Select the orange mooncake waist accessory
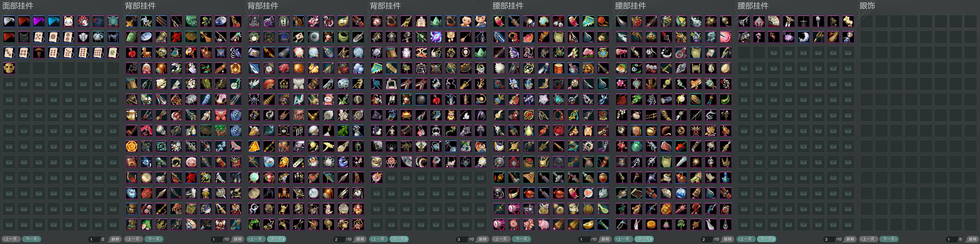Viewport: 980px width, 244px height. pos(651,224)
